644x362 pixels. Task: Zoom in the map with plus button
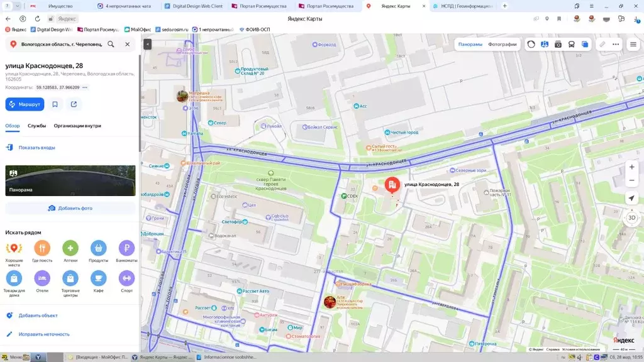pos(631,167)
